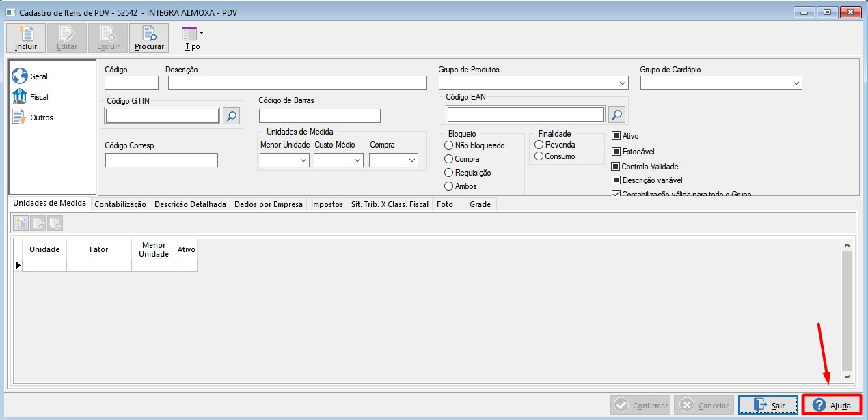Click into the Código GTIN field

[163, 115]
